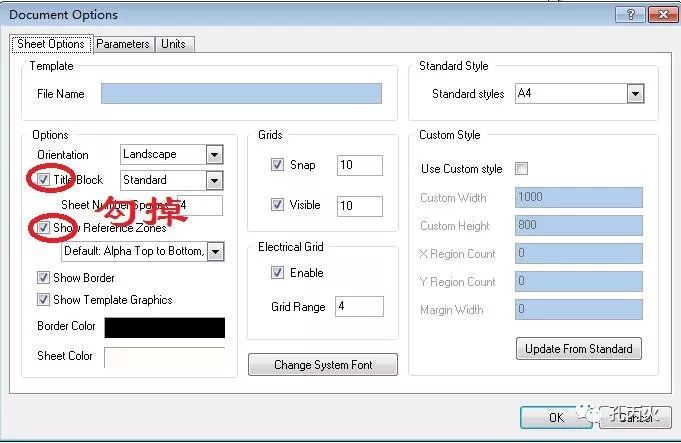Disable Show Template Graphics option
681x443 pixels.
click(x=43, y=300)
